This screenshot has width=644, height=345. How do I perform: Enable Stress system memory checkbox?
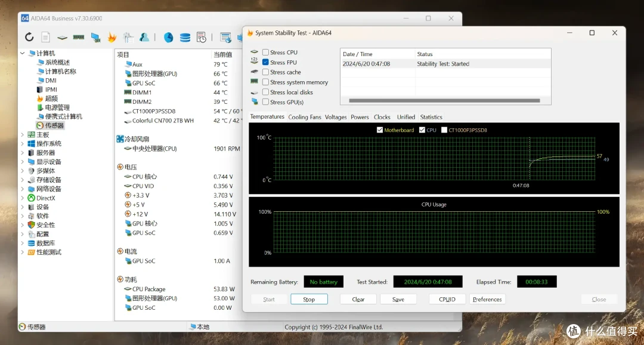(x=266, y=82)
